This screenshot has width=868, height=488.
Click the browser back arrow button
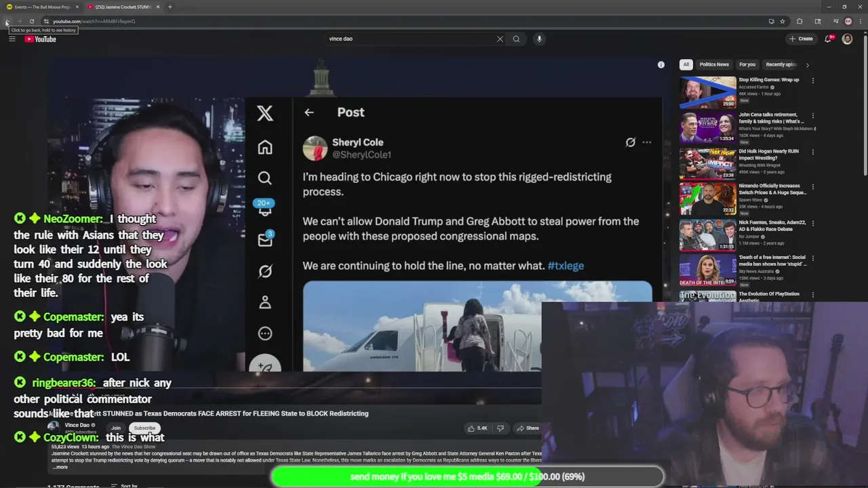tap(7, 21)
